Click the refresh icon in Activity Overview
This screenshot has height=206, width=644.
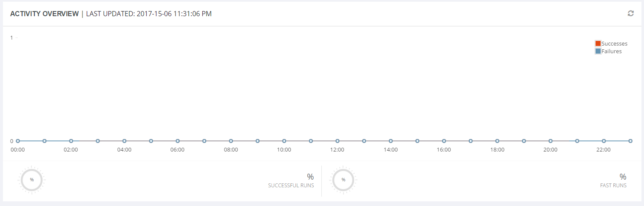tap(631, 14)
